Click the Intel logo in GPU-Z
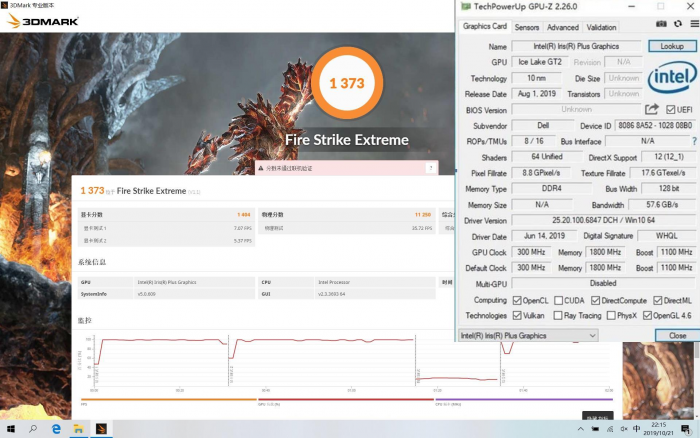Viewport: 700px width, 438px height. [x=671, y=78]
